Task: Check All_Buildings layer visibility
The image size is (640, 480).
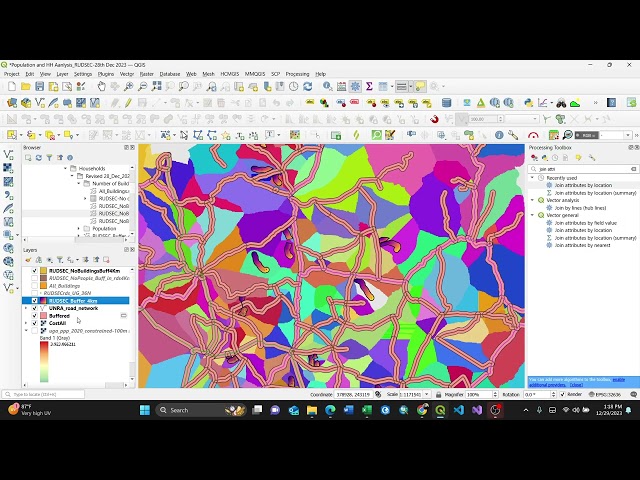Action: point(35,286)
